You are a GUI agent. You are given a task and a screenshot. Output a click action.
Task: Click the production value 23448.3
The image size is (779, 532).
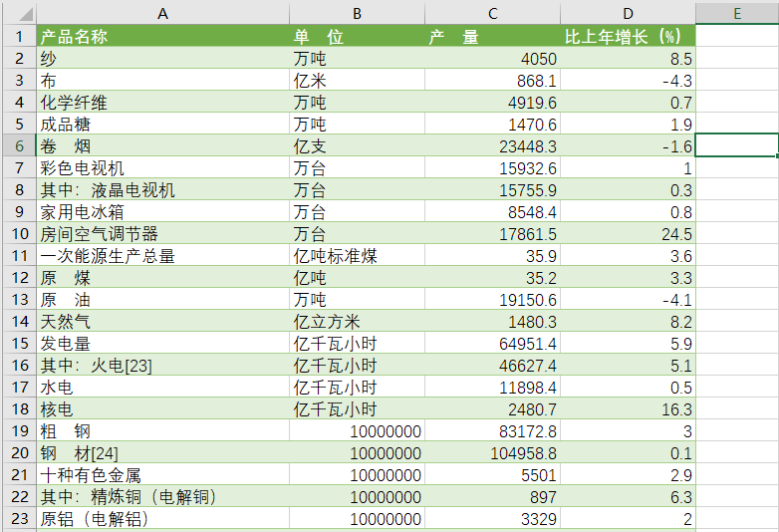[493, 146]
